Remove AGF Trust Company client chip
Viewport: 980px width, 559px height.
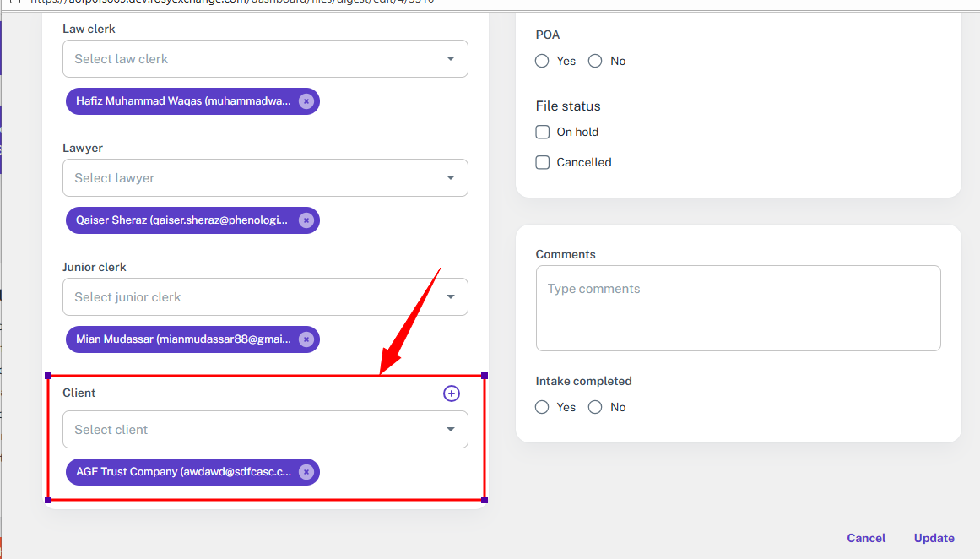(306, 472)
